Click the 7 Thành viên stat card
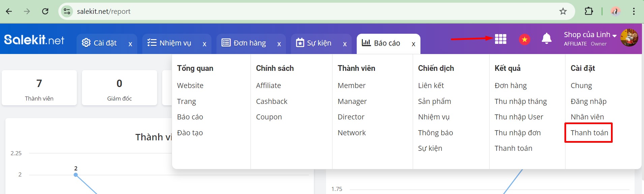The image size is (644, 194). [x=39, y=88]
